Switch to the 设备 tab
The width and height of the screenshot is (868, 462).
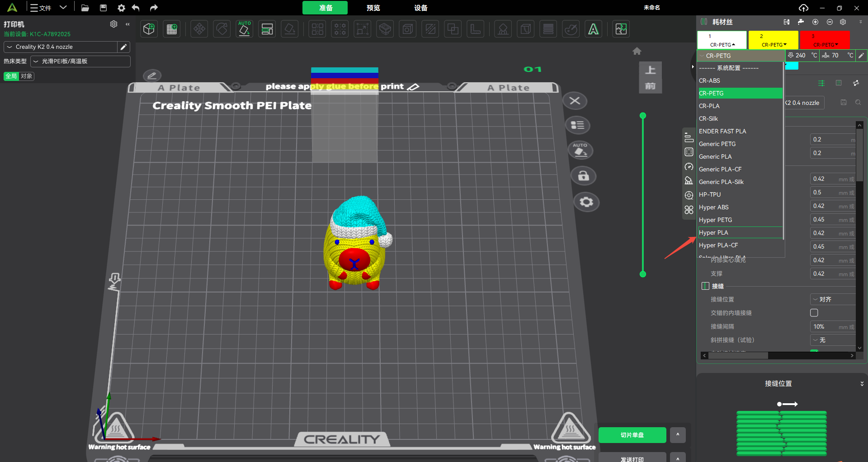tap(420, 8)
